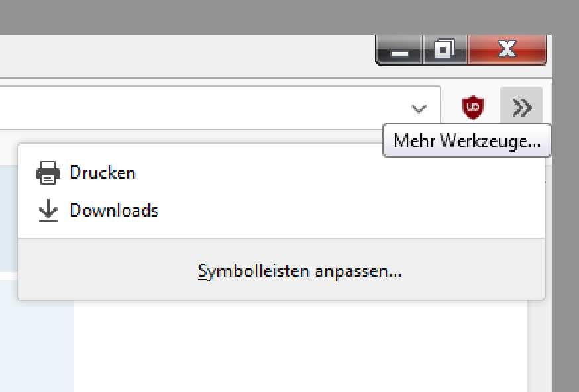This screenshot has width=579, height=392.
Task: Minimize the browser window
Action: pyautogui.click(x=399, y=50)
